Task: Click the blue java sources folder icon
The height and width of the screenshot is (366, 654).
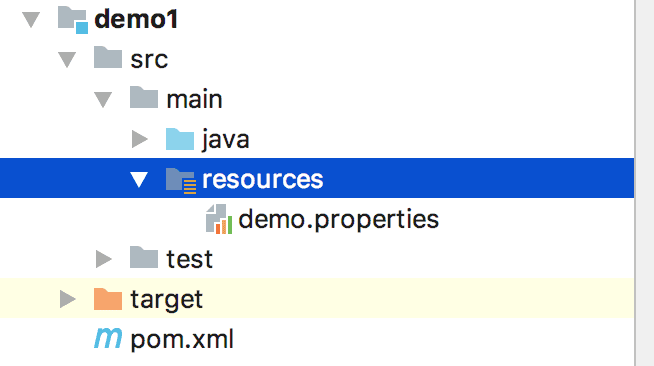Action: coord(180,139)
